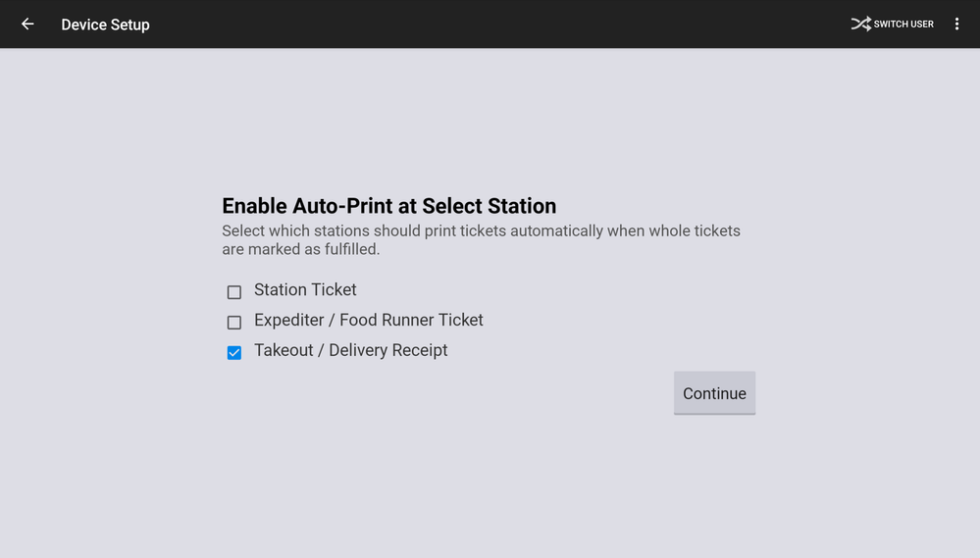
Task: Enable the Station Ticket checkbox
Action: point(234,292)
